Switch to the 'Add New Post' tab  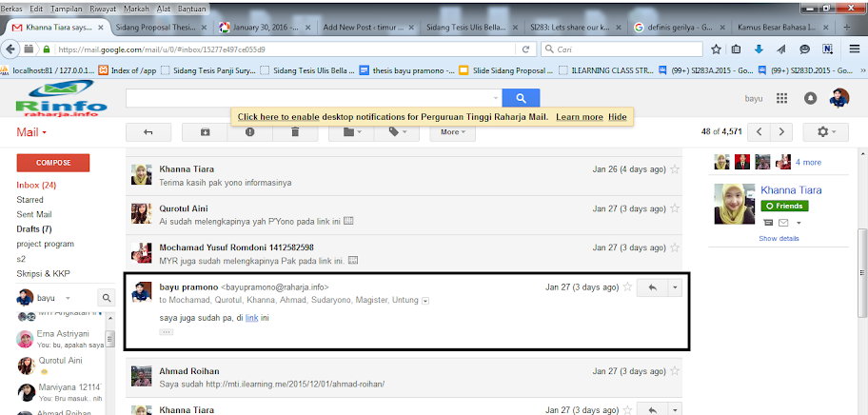tap(368, 27)
